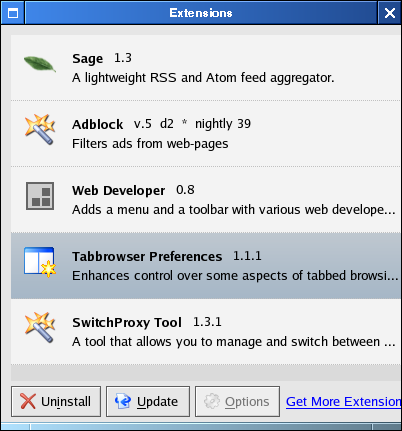Close the Extensions window
Viewport: 402px width, 431px height.
pyautogui.click(x=390, y=13)
